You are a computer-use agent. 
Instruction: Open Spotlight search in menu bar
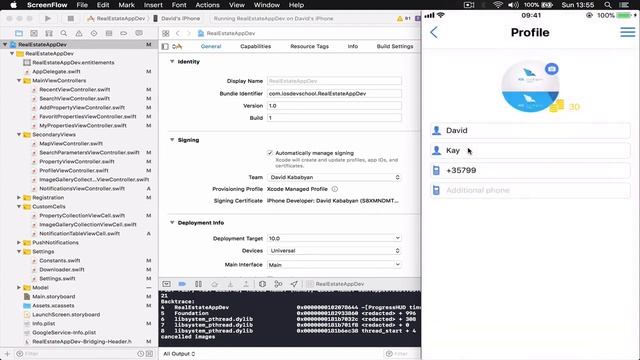point(608,5)
